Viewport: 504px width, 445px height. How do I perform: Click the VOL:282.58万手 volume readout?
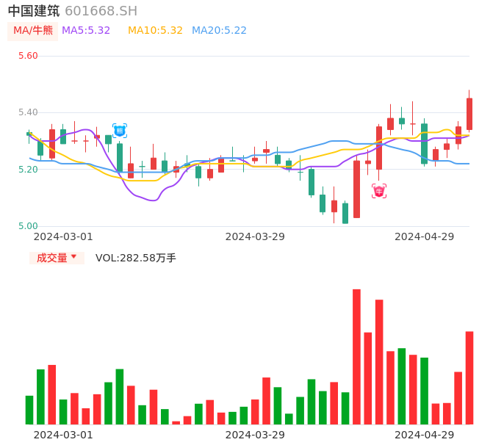[x=136, y=258]
